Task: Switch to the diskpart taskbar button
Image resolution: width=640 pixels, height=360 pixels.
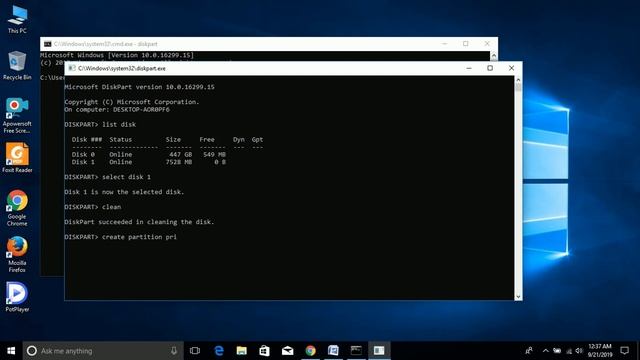Action: (379, 351)
